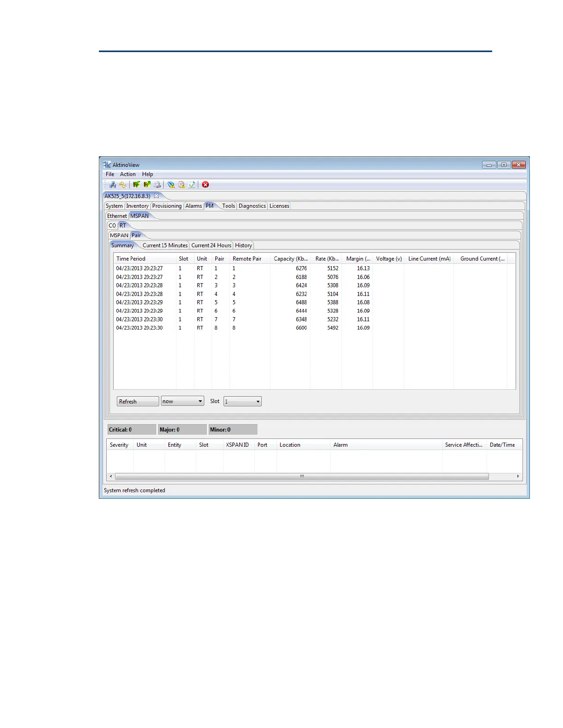Sort by Capacity column header
This screenshot has height=728, width=563.
point(290,259)
